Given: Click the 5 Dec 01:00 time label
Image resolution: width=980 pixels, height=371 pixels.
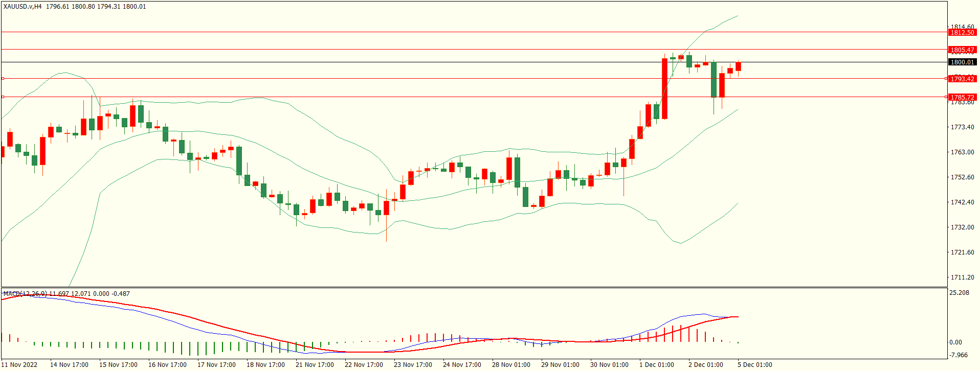Looking at the screenshot, I should pos(755,365).
